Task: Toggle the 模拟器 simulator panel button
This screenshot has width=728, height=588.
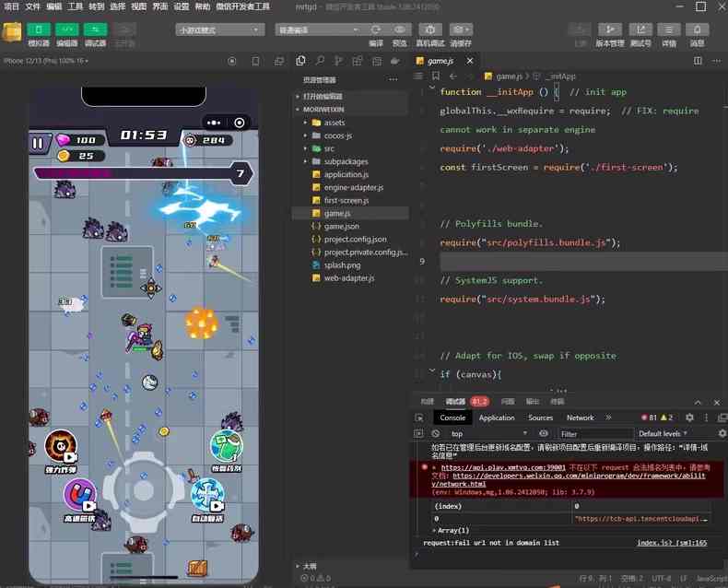Action: pos(39,29)
